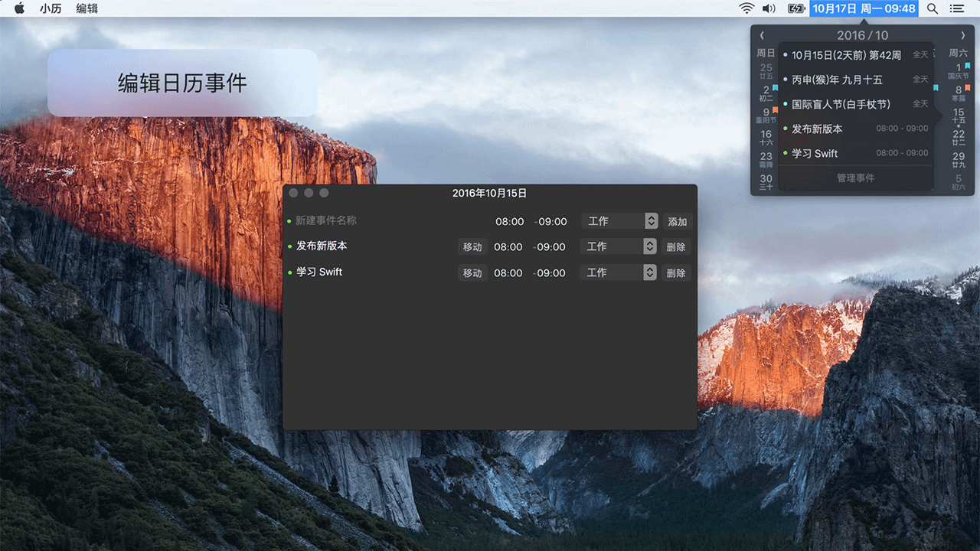The image size is (980, 551).
Task: Click the menu bar date and time
Action: [x=864, y=8]
